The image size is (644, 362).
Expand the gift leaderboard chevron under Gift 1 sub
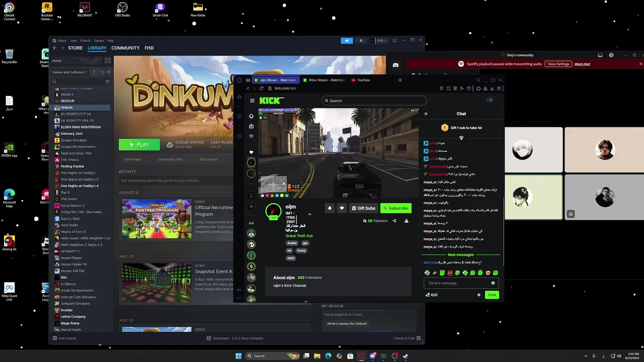461,138
